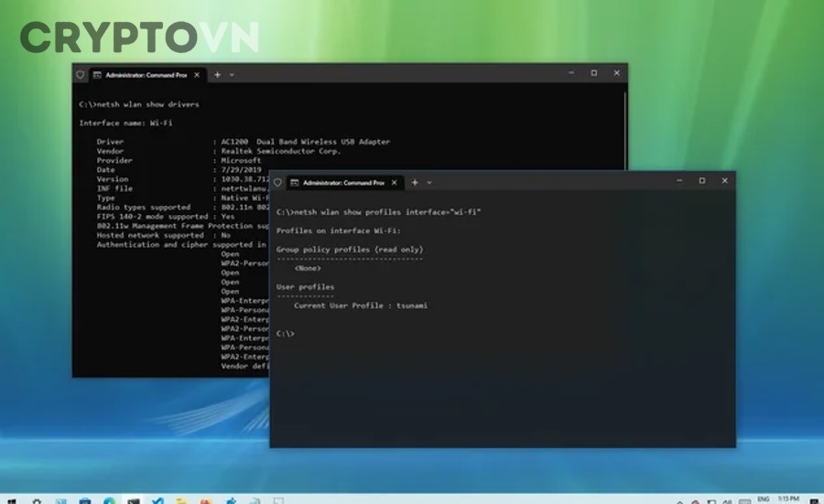The width and height of the screenshot is (824, 504).
Task: Close the Command Prompt tab in front window
Action: coord(394,183)
